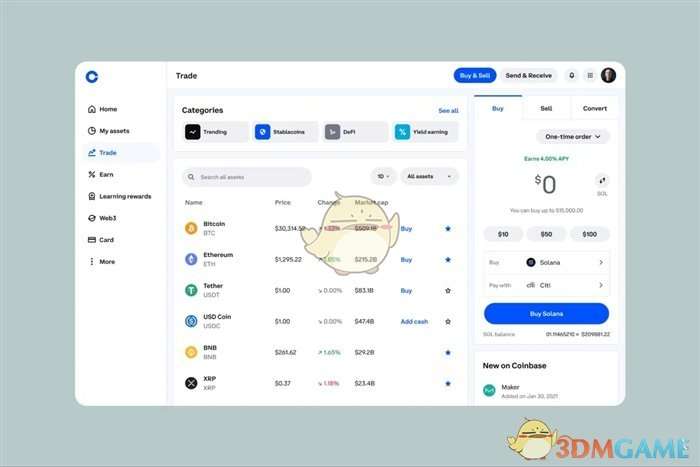Viewport: 700px width, 467px height.
Task: Click See all categories link
Action: tap(448, 111)
